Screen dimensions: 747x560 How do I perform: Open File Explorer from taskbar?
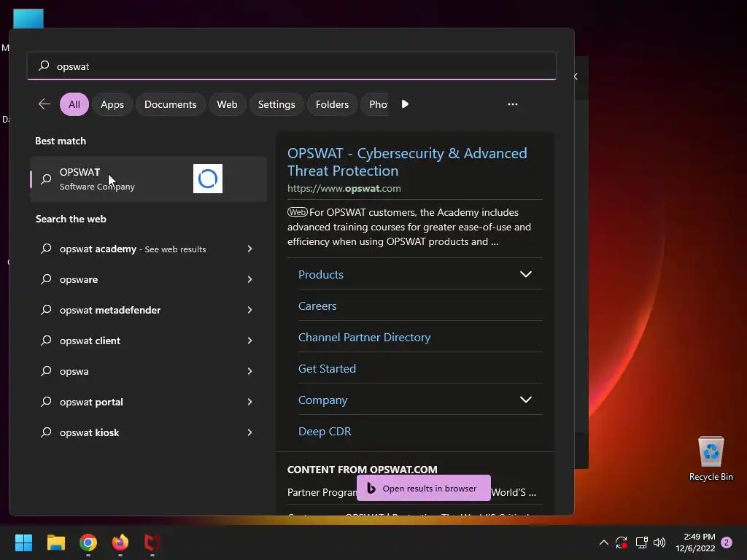pos(55,542)
